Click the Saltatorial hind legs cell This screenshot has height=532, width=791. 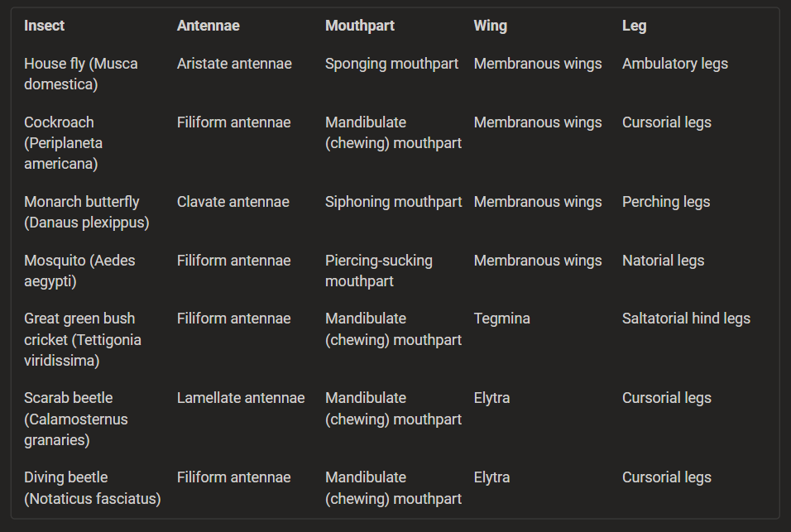[686, 319]
